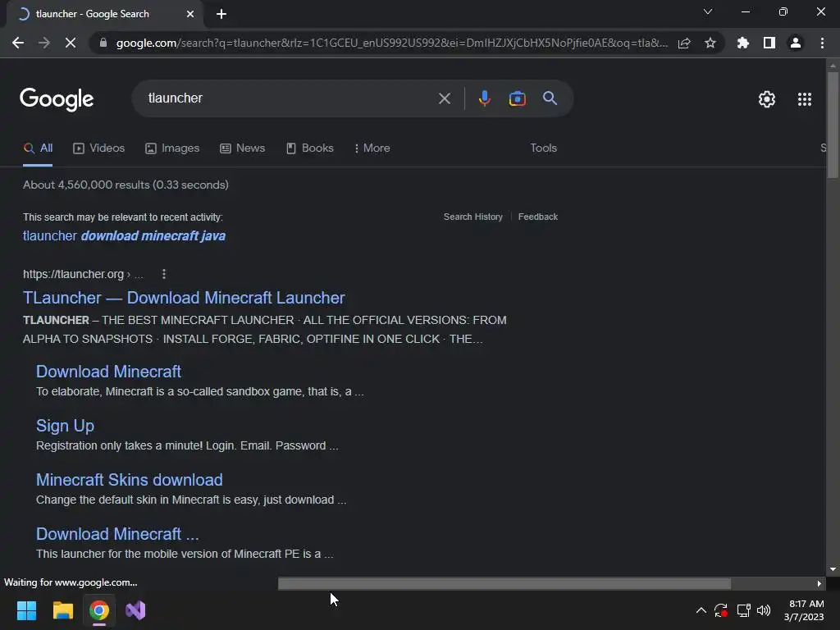
Task: Go to Google homepage via logo
Action: pos(57,99)
